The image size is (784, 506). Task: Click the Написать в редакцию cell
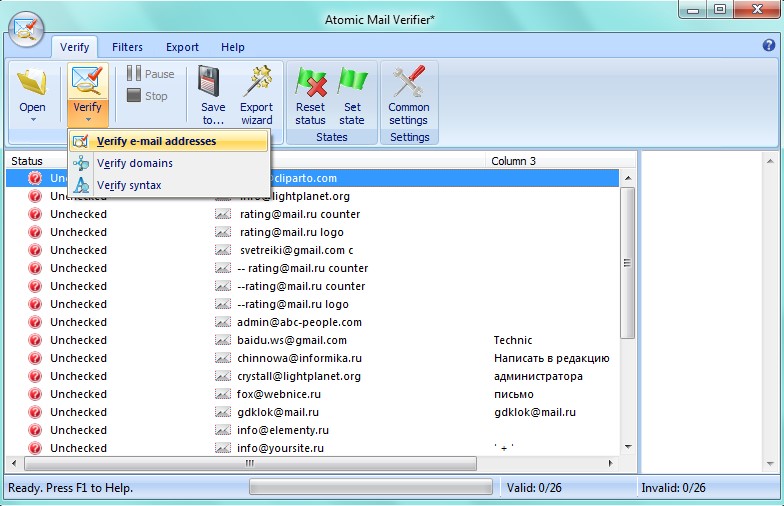coord(552,358)
